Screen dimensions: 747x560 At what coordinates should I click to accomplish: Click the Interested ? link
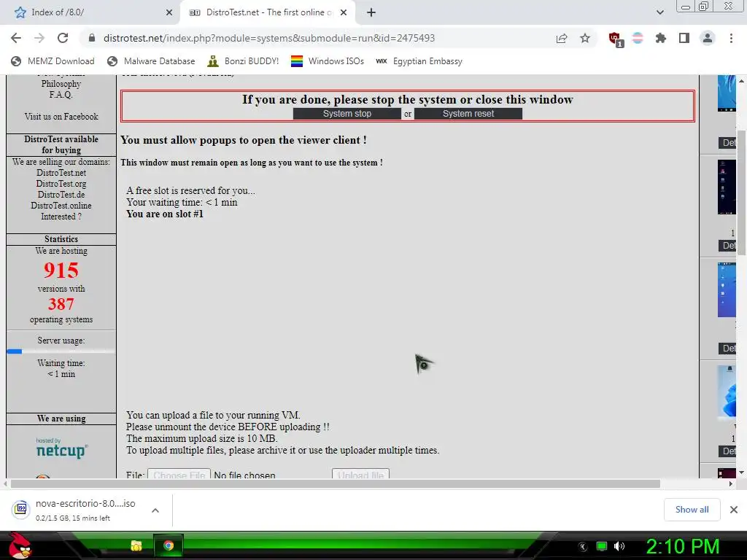61,217
